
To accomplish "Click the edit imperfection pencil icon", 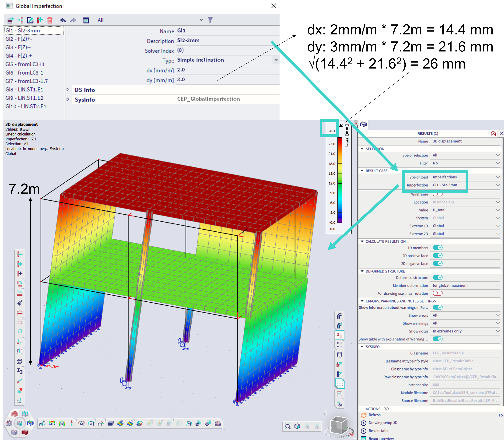I will (30, 20).
